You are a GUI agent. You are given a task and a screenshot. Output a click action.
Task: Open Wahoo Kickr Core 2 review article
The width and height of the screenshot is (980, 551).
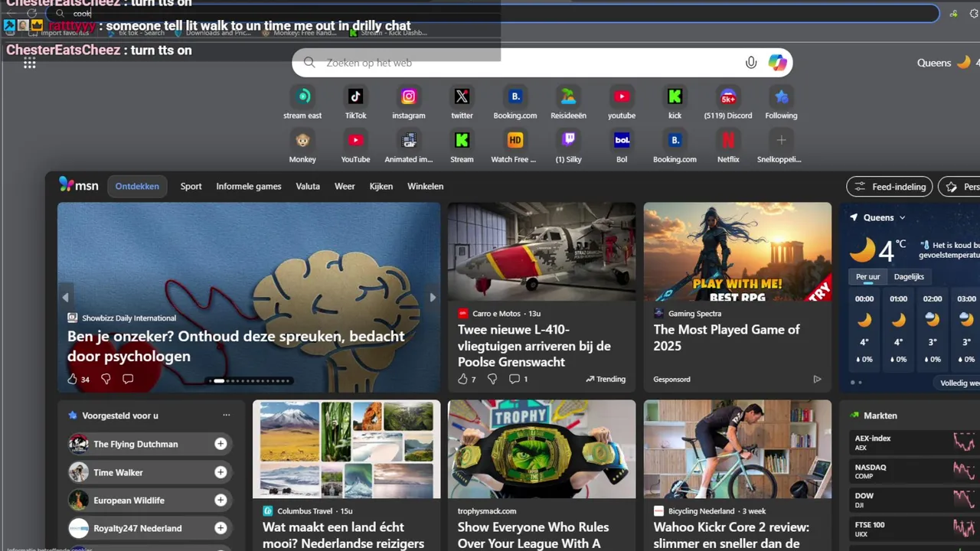(731, 535)
